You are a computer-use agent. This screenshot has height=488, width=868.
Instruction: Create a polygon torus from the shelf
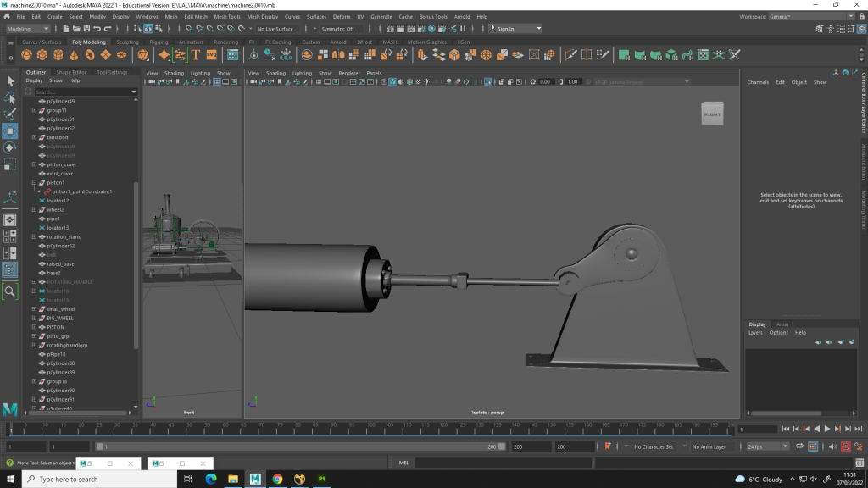click(90, 55)
